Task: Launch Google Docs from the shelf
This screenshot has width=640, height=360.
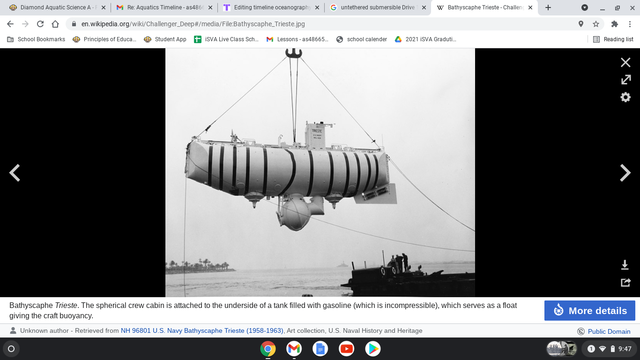Action: pyautogui.click(x=320, y=349)
